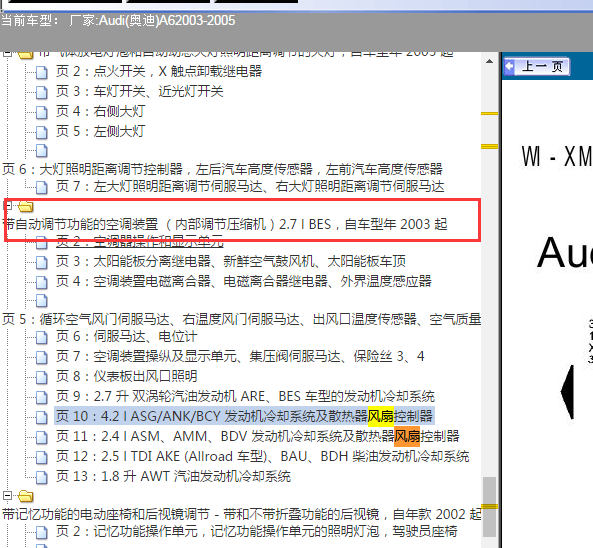Collapse the 带自动调节功能的空调装置 folder node
The image size is (593, 548).
(8, 206)
